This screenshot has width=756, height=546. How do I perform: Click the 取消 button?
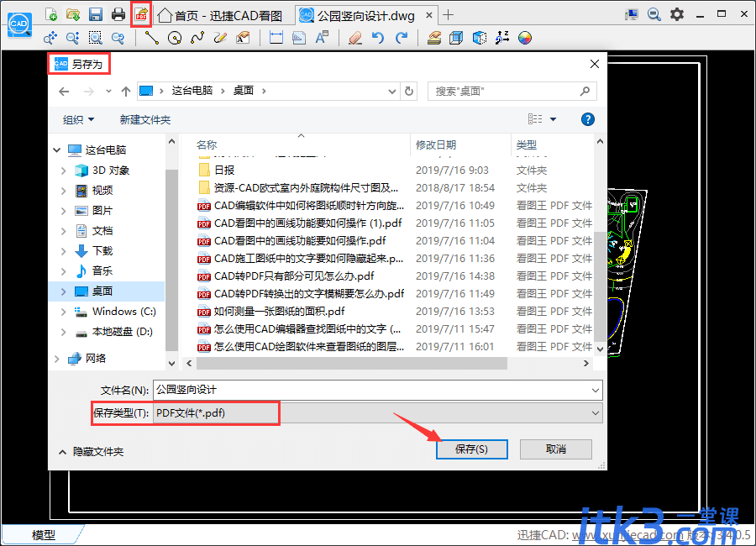coord(555,449)
